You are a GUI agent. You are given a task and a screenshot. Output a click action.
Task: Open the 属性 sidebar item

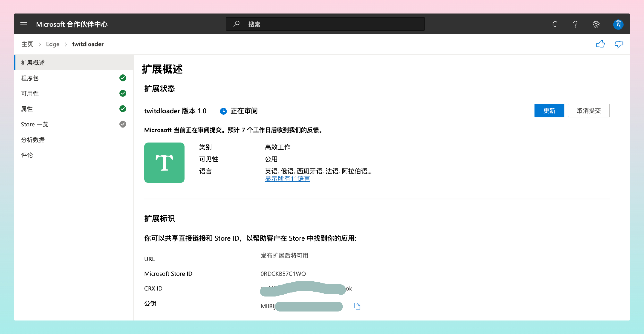(x=27, y=109)
